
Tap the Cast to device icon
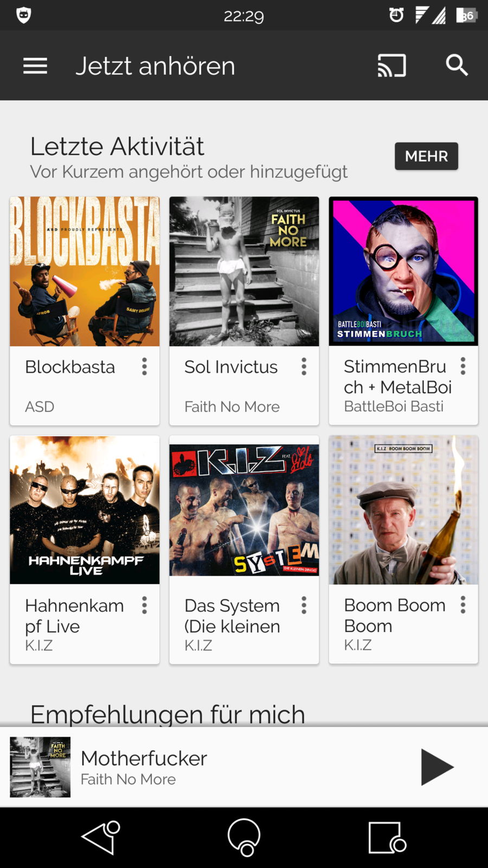[391, 66]
